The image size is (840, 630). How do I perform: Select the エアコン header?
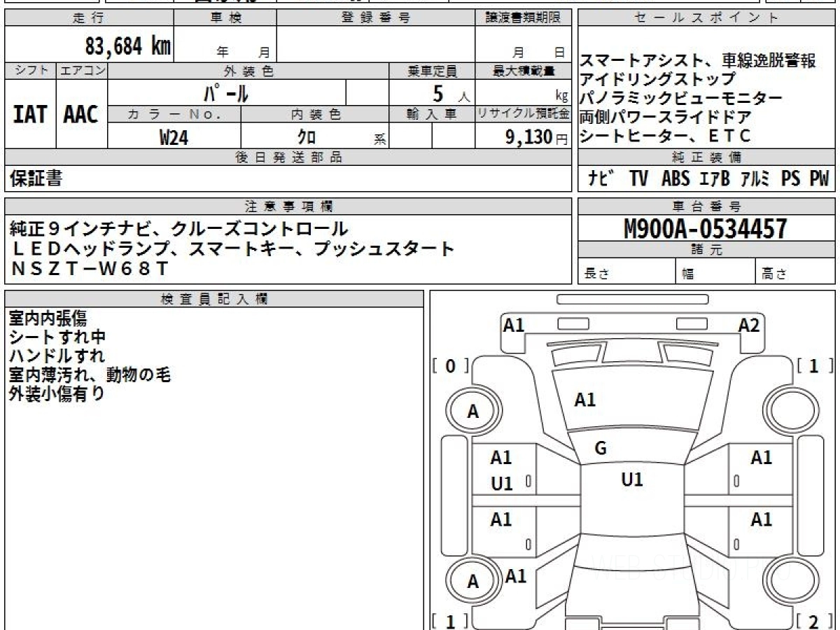coord(81,71)
